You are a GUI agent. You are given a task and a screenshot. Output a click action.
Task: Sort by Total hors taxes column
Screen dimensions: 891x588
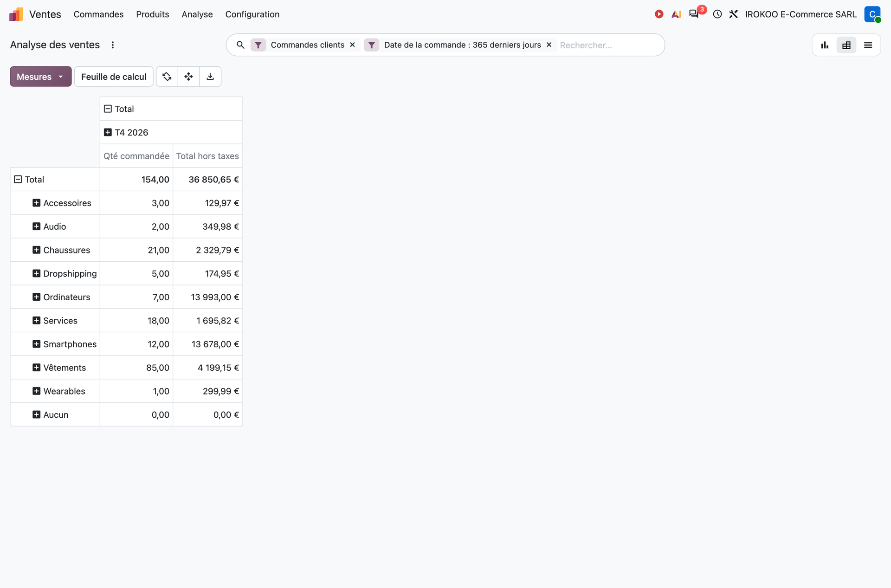[207, 156]
